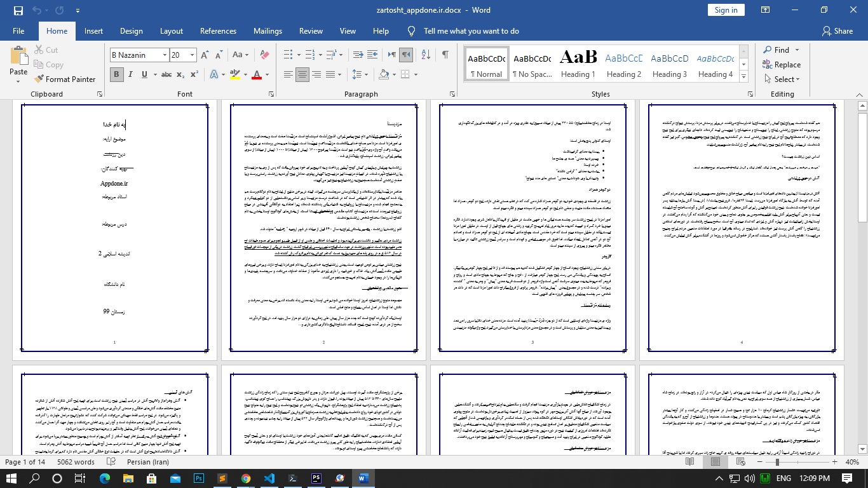
Task: Toggle show/hide paragraph marks
Action: click(445, 55)
